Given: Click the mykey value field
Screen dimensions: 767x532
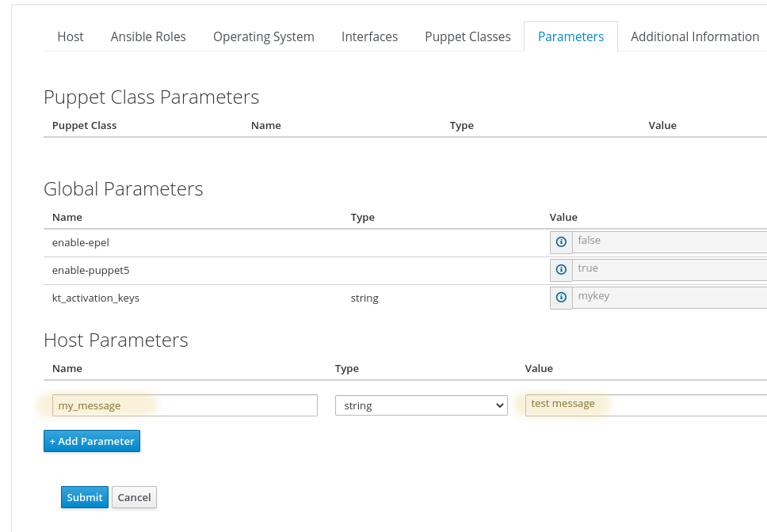Looking at the screenshot, I should pyautogui.click(x=670, y=298).
